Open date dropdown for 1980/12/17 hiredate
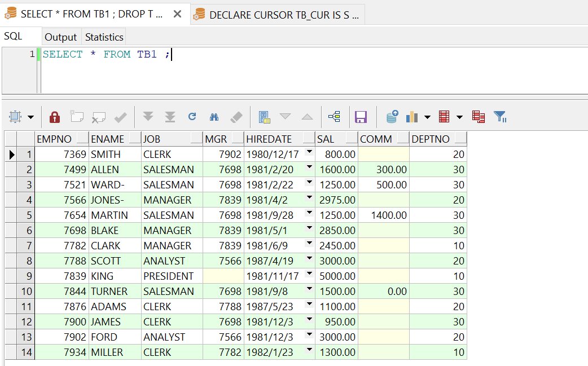Image resolution: width=588 pixels, height=366 pixels. tap(309, 152)
